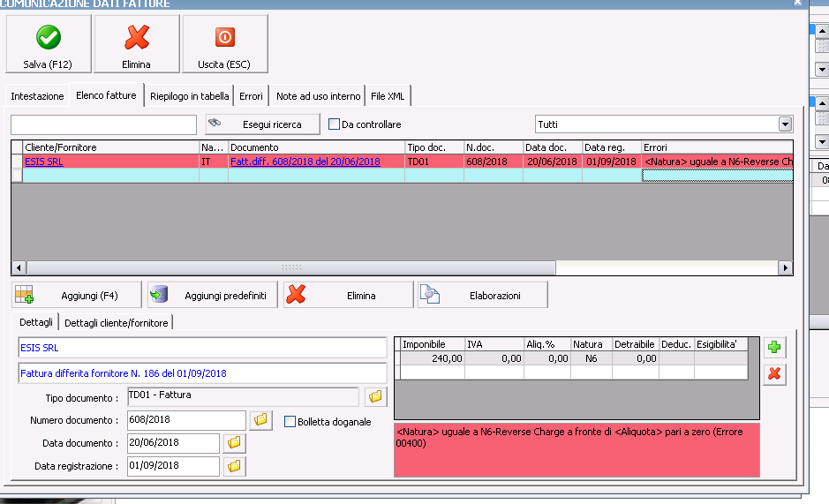Click the invoice search text box
This screenshot has height=504, width=829.
click(103, 124)
